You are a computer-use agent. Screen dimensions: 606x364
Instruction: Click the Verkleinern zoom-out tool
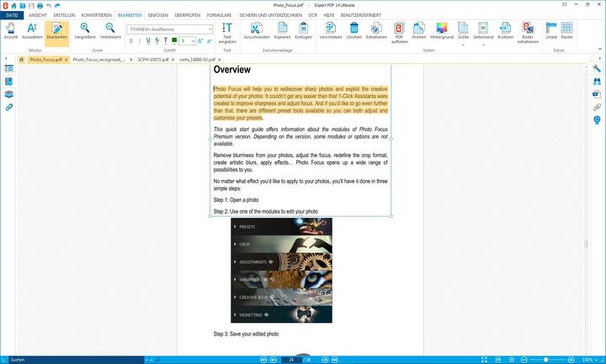click(x=110, y=31)
